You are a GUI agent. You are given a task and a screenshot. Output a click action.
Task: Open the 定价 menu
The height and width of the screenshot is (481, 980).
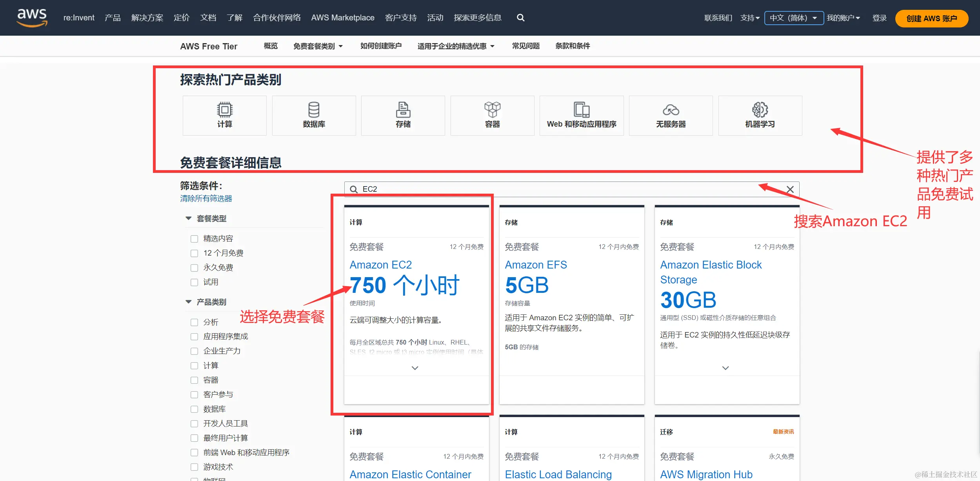click(x=182, y=18)
